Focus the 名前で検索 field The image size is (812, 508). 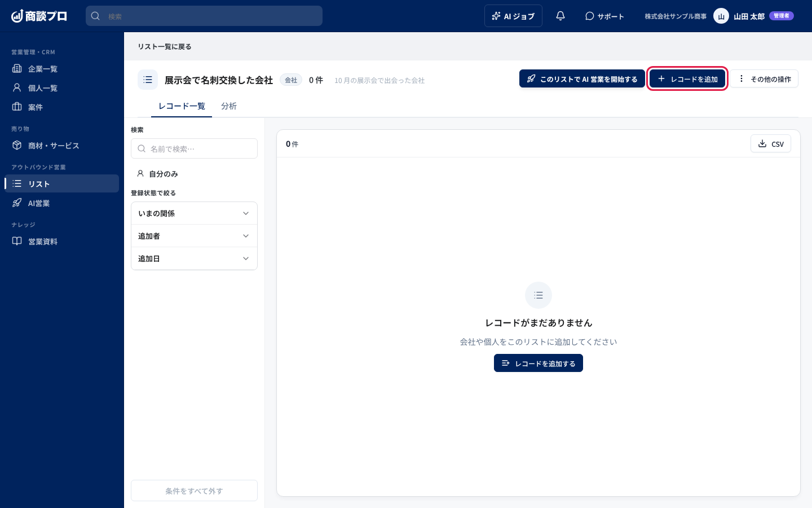coord(194,148)
